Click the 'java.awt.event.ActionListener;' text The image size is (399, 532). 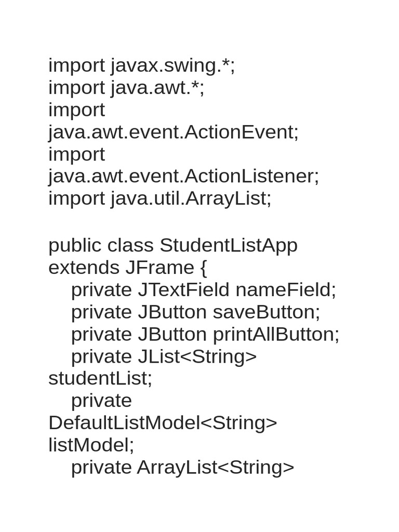coord(183,176)
